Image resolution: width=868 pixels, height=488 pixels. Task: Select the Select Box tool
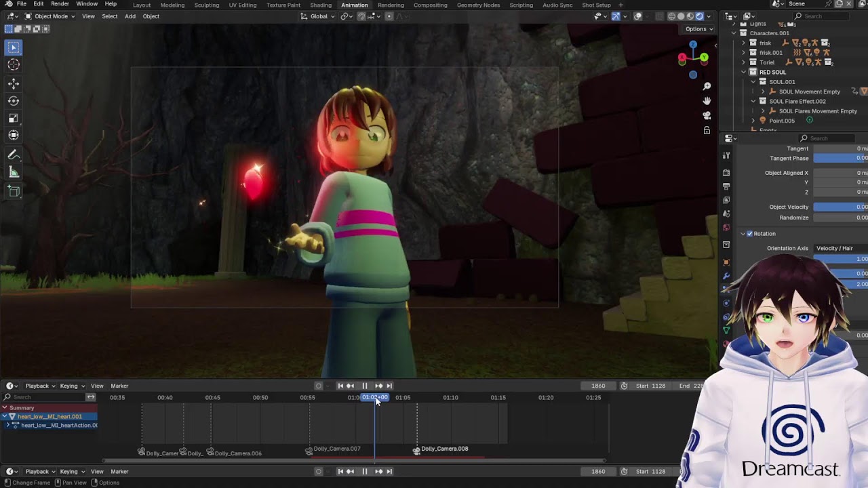[x=14, y=47]
